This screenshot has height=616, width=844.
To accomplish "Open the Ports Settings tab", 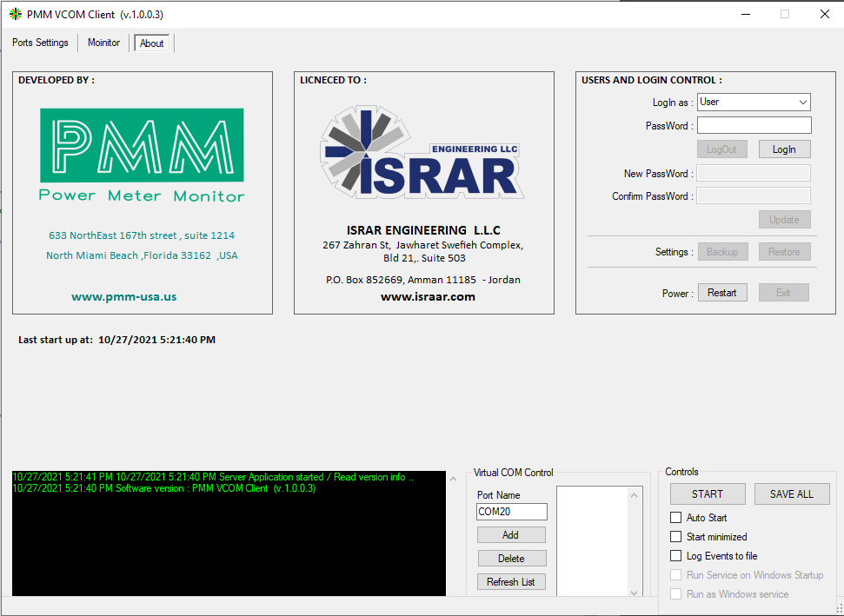I will point(40,43).
